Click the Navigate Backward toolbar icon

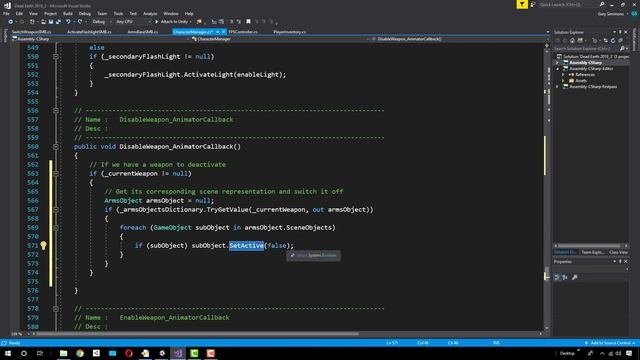[x=10, y=22]
